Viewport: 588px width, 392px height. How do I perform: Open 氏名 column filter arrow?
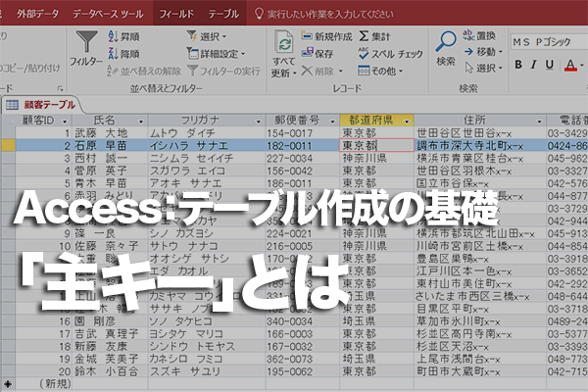click(x=141, y=122)
